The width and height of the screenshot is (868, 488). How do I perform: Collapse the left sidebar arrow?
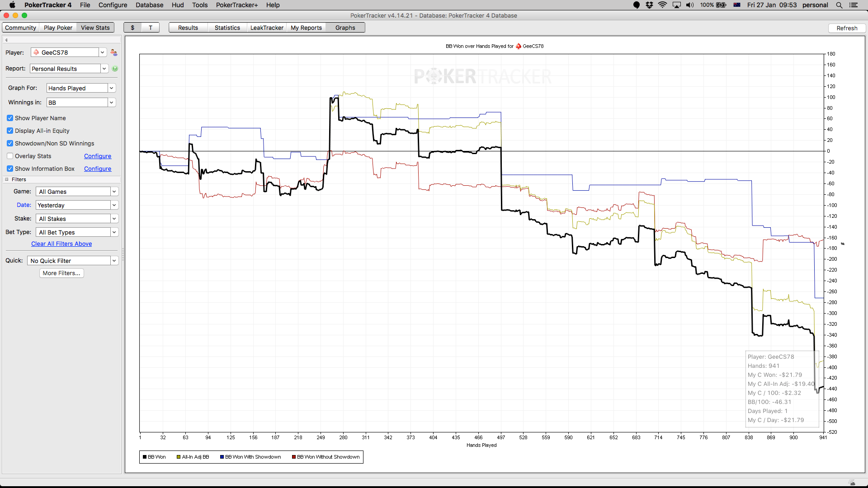(x=6, y=40)
